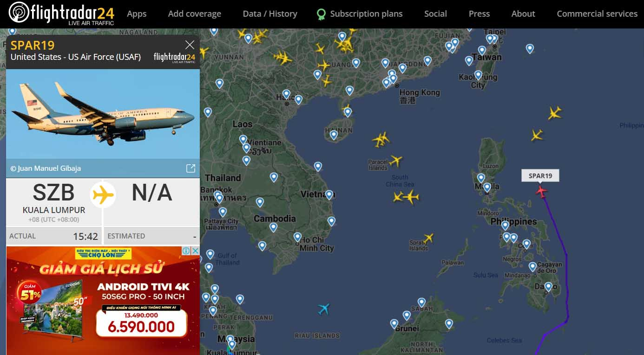Click the South China Sea label
644x355 pixels.
400,181
